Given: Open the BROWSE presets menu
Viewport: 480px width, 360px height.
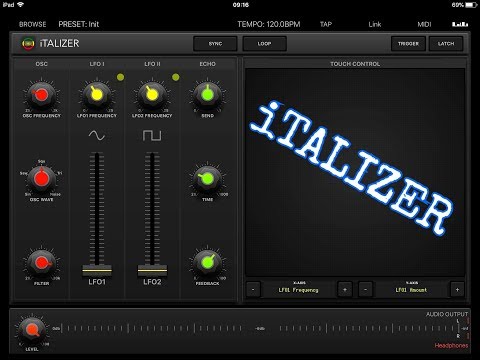Looking at the screenshot, I should pyautogui.click(x=32, y=24).
